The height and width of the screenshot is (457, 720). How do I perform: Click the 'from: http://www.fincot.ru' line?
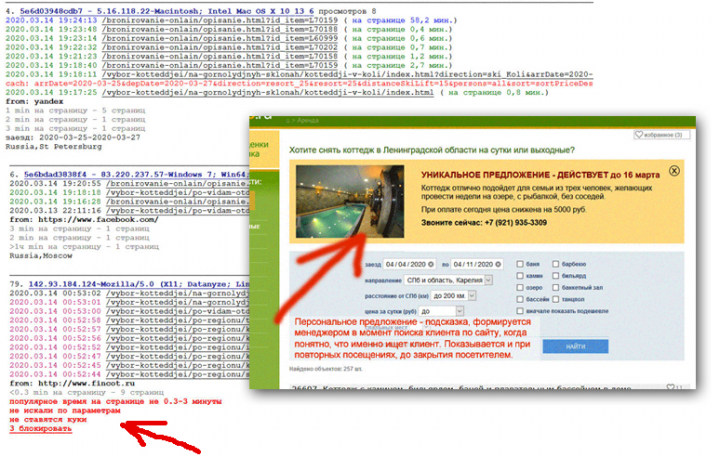click(x=72, y=383)
